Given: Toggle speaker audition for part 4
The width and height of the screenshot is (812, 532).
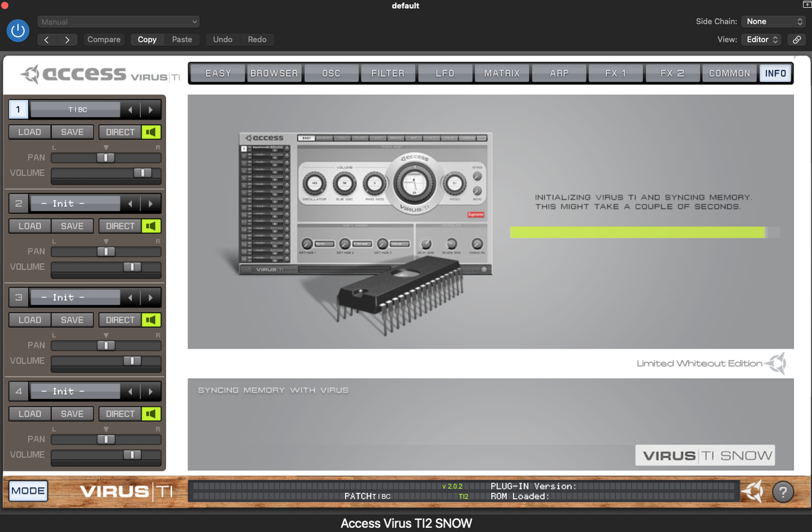Looking at the screenshot, I should click(x=151, y=414).
